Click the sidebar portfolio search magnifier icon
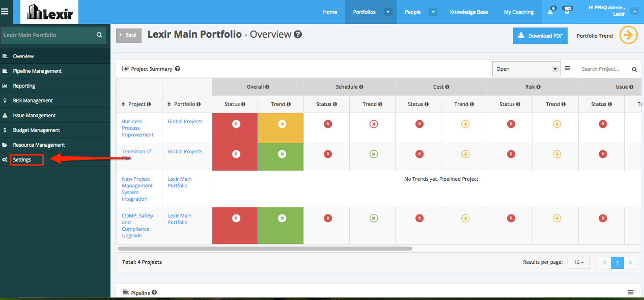This screenshot has width=644, height=300. 99,35
